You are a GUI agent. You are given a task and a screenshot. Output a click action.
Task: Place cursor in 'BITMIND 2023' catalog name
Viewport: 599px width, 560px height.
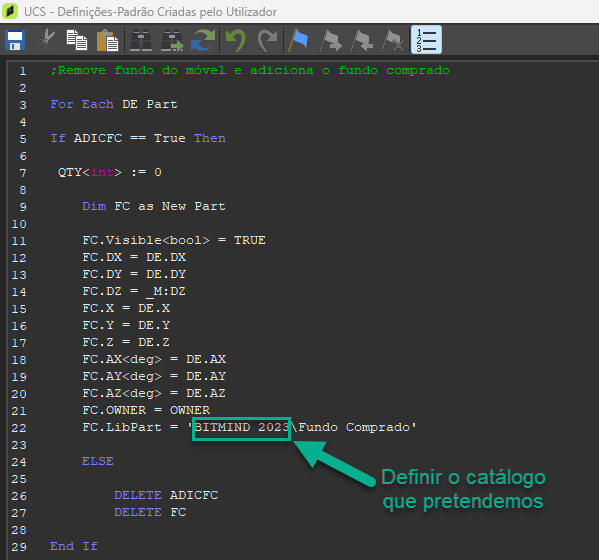click(x=241, y=427)
